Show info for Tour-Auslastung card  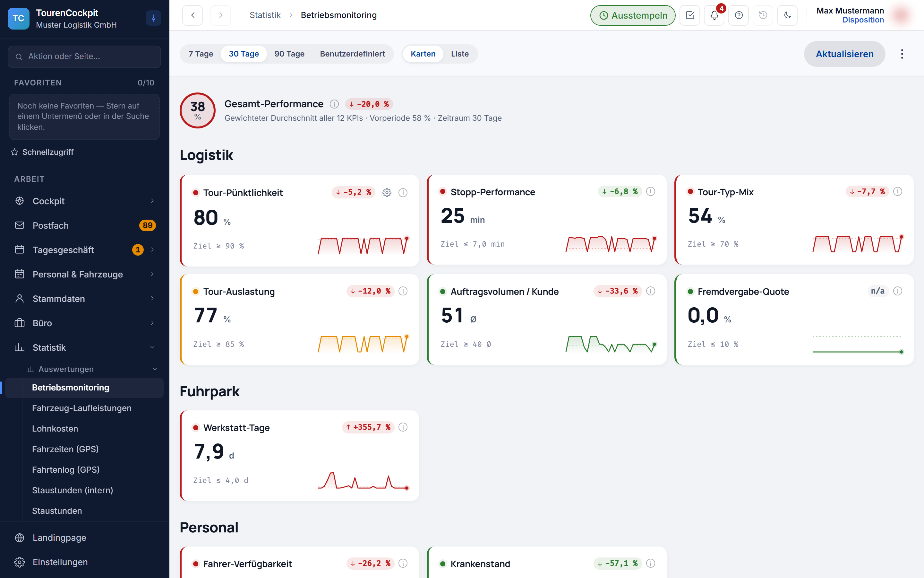(403, 291)
